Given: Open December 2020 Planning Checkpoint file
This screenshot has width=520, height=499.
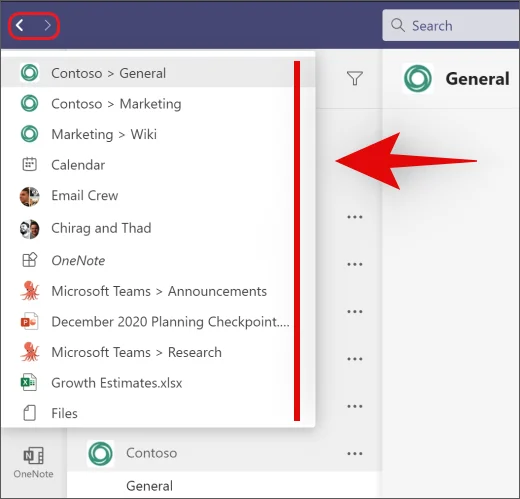Looking at the screenshot, I should click(x=158, y=322).
